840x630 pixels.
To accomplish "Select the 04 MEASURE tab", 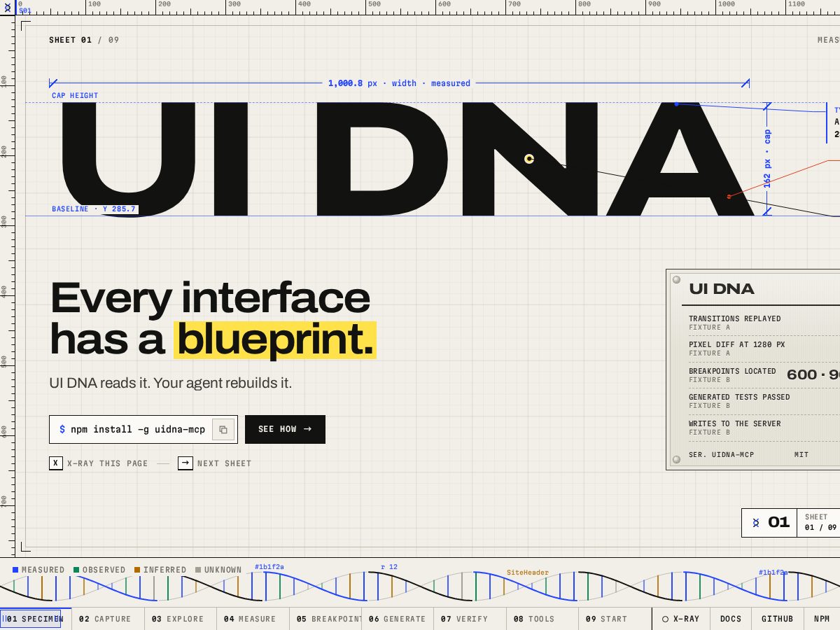I will pyautogui.click(x=253, y=619).
